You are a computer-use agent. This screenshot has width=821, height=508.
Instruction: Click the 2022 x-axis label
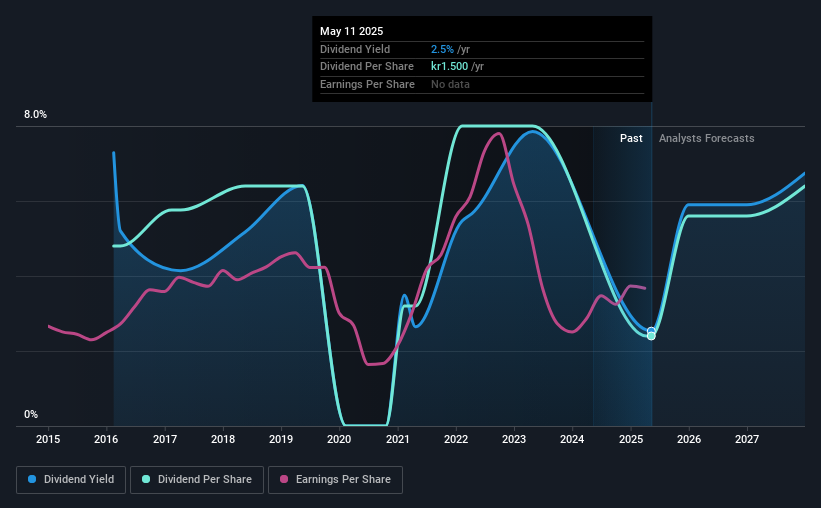[456, 439]
